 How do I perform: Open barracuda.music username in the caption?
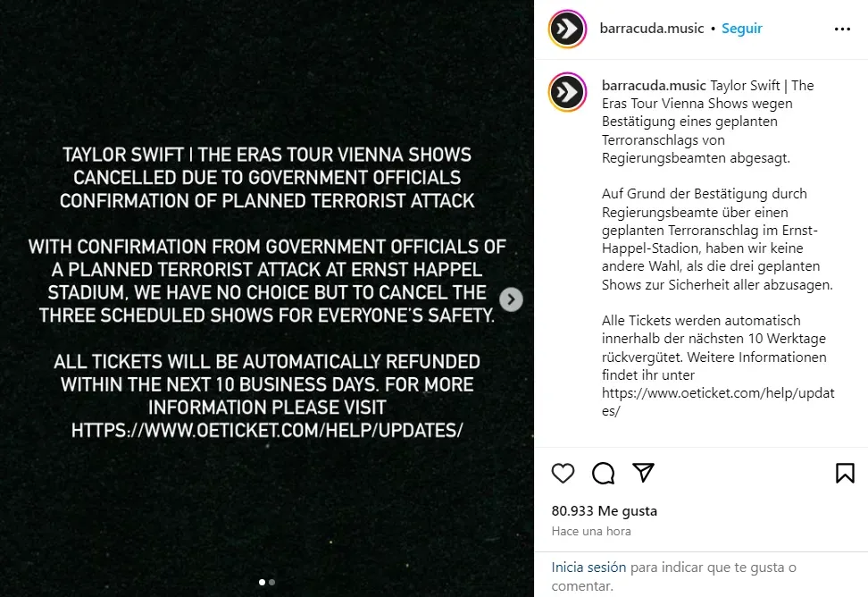pos(653,86)
